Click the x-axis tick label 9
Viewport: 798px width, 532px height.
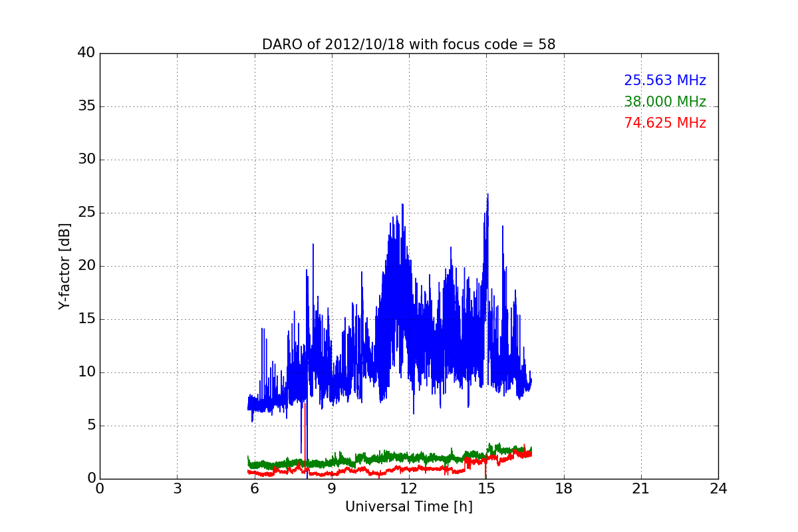[x=332, y=489]
